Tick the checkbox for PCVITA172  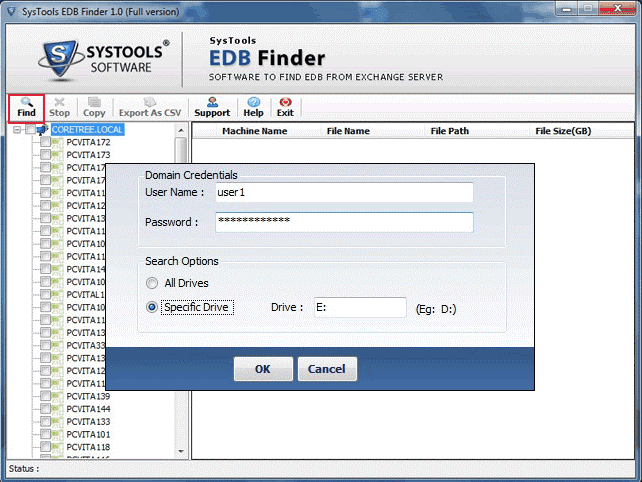45,142
